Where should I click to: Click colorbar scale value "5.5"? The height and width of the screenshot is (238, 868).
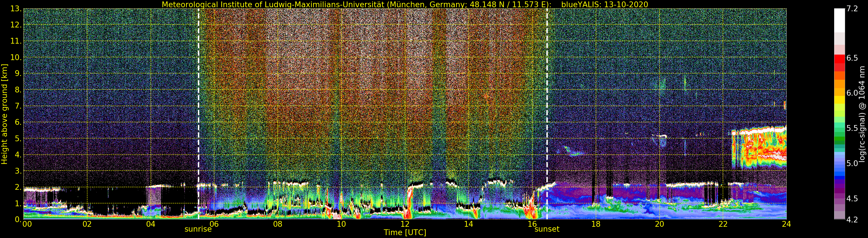[x=852, y=128]
